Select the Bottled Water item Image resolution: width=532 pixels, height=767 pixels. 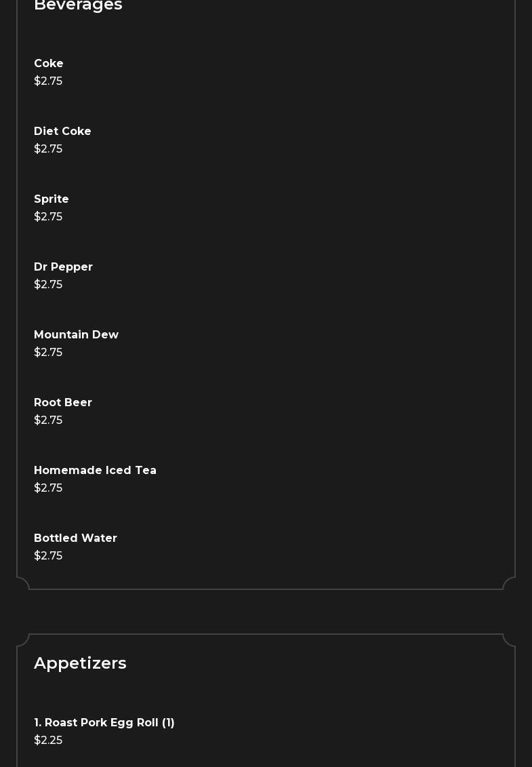coord(75,538)
